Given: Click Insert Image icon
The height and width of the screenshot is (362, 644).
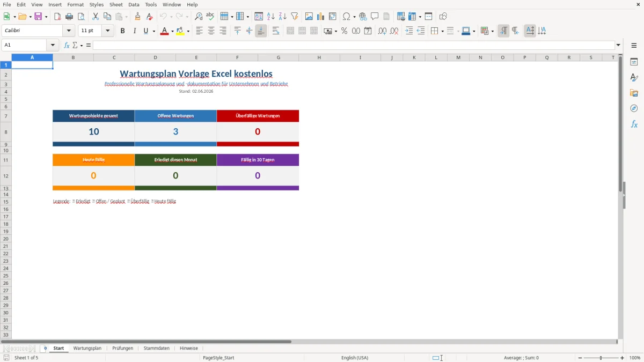Looking at the screenshot, I should click(x=309, y=17).
